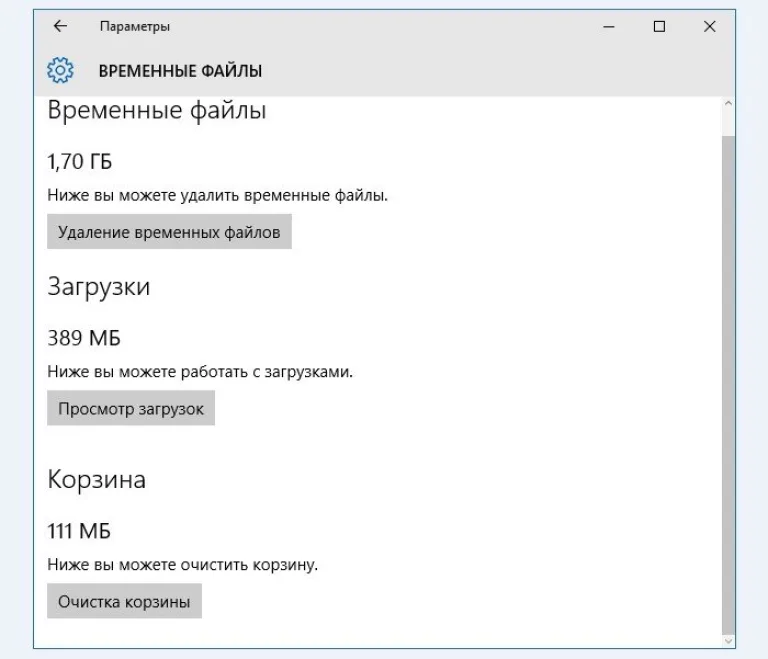Select the 389 МБ size value
768x659 pixels.
[x=84, y=338]
